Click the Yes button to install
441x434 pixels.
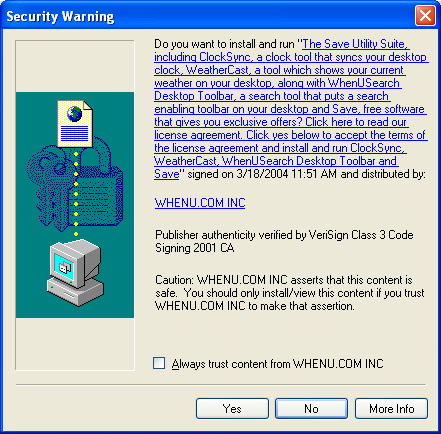point(232,408)
